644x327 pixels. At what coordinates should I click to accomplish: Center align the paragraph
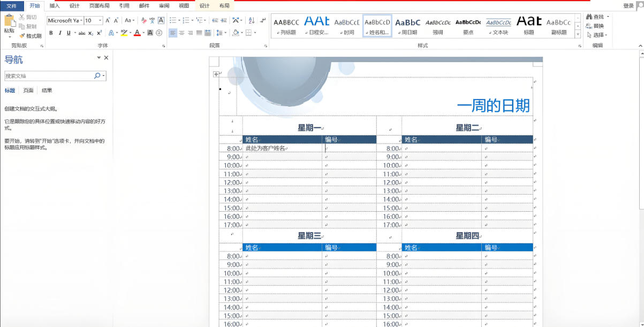(182, 33)
